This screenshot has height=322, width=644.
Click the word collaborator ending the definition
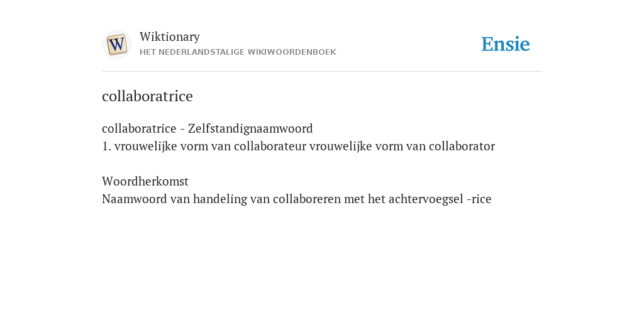point(462,146)
